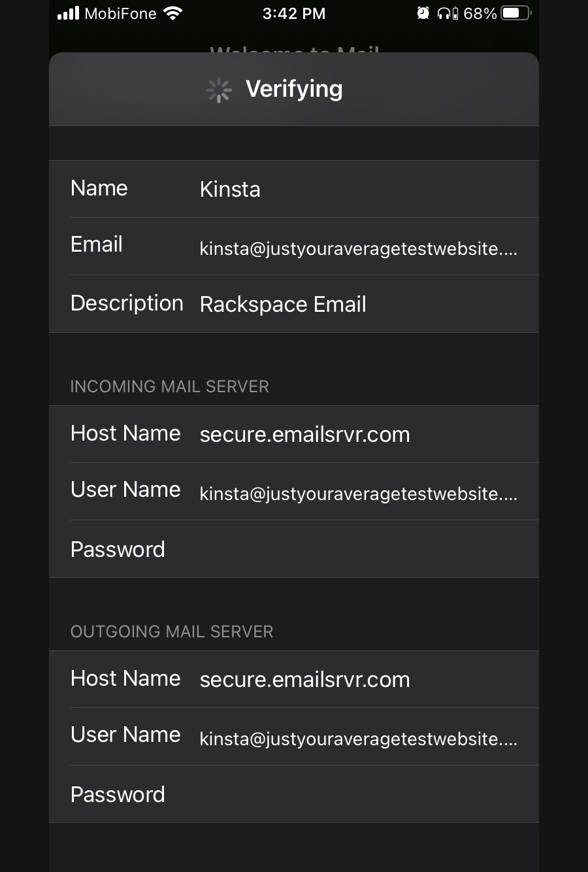Viewport: 588px width, 872px height.
Task: Tap the Verifying title text
Action: (x=293, y=90)
